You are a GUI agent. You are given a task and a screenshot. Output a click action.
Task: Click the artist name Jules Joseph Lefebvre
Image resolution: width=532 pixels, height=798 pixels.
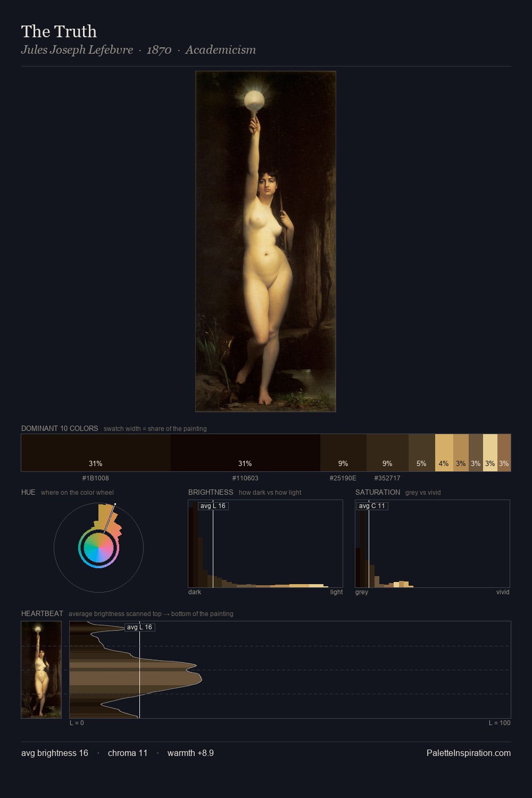[77, 50]
